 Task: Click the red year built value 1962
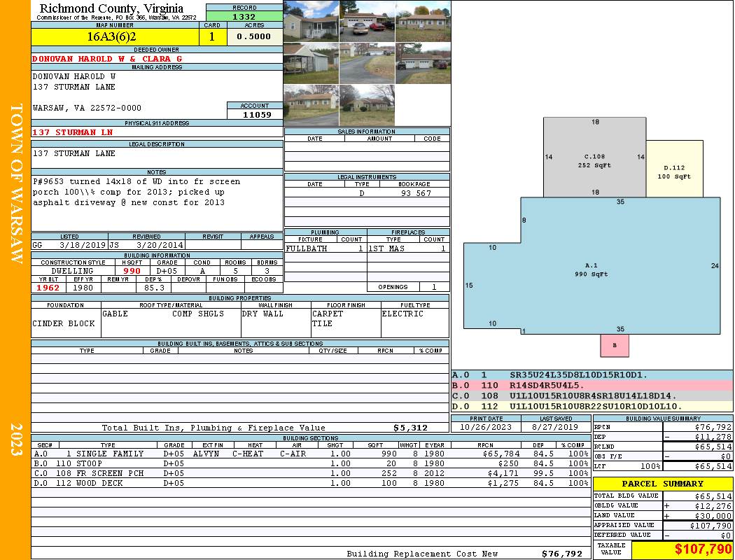point(47,287)
